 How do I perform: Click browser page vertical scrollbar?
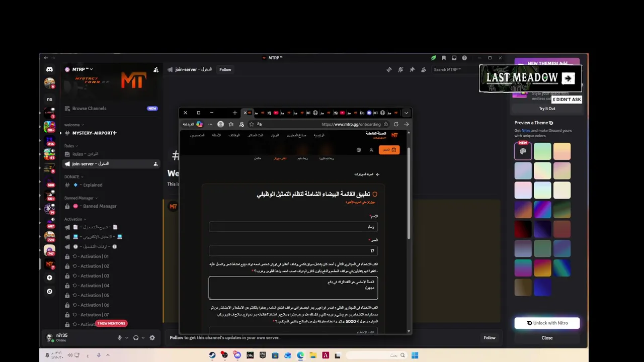coord(409,193)
